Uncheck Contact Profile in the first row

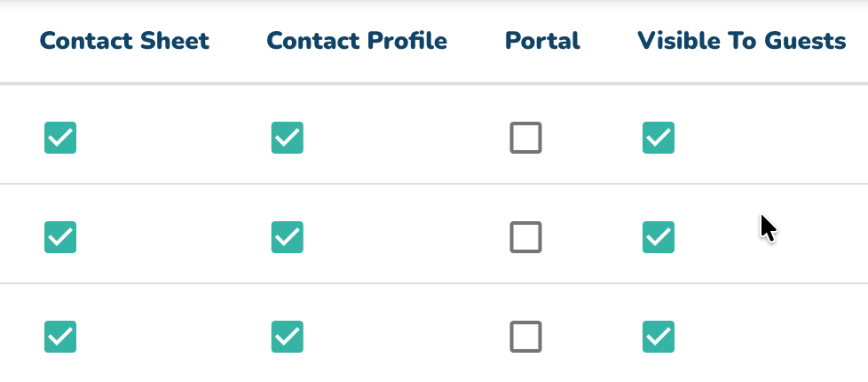point(288,138)
